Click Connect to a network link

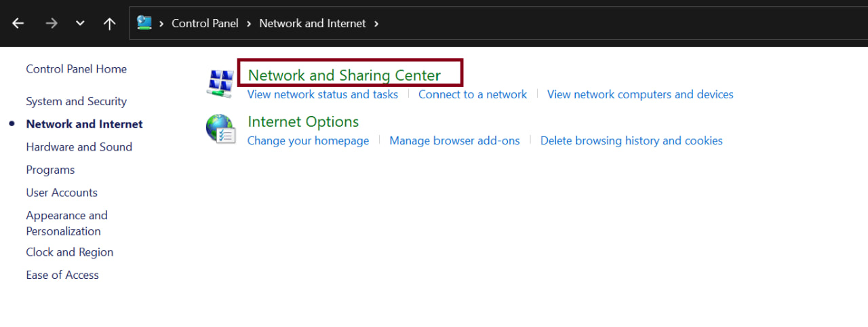473,95
